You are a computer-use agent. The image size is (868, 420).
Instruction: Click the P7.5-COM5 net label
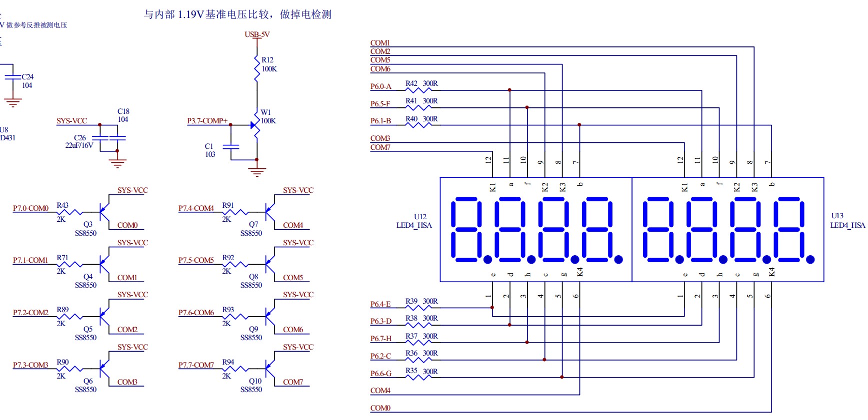[x=196, y=261]
